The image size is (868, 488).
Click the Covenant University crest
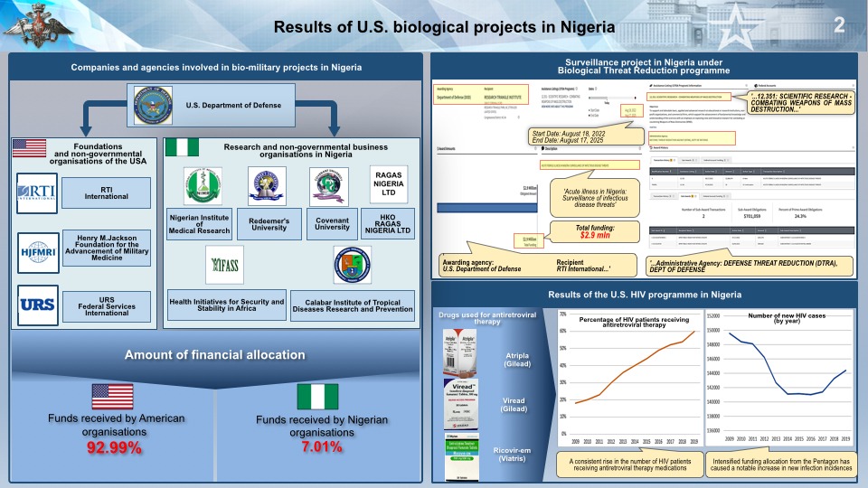327,183
